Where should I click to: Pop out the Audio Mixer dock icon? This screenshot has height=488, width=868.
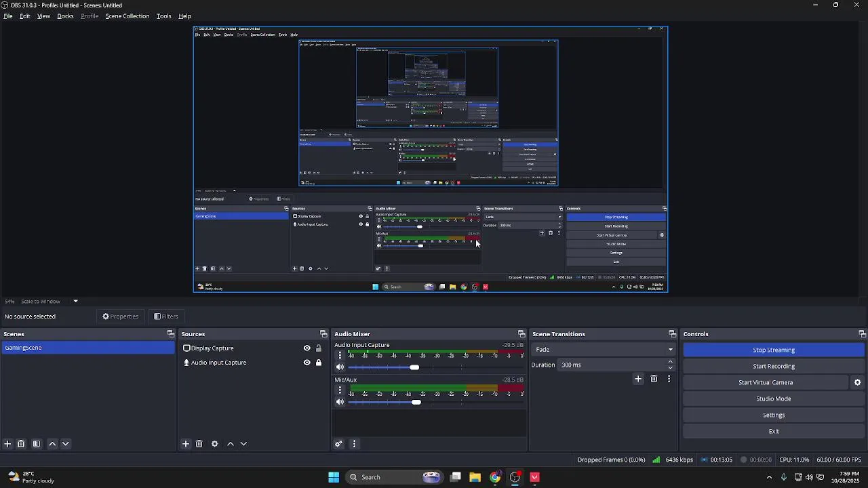[521, 334]
